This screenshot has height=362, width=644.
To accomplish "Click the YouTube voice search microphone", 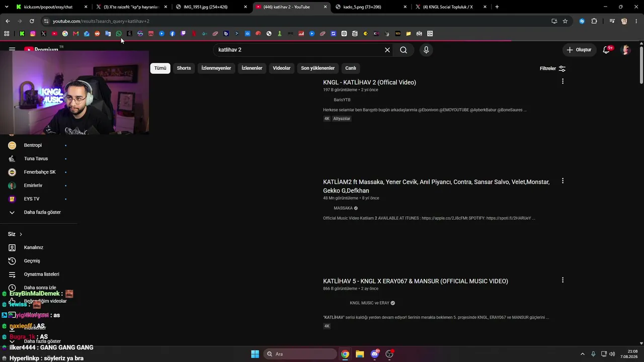I will (426, 50).
